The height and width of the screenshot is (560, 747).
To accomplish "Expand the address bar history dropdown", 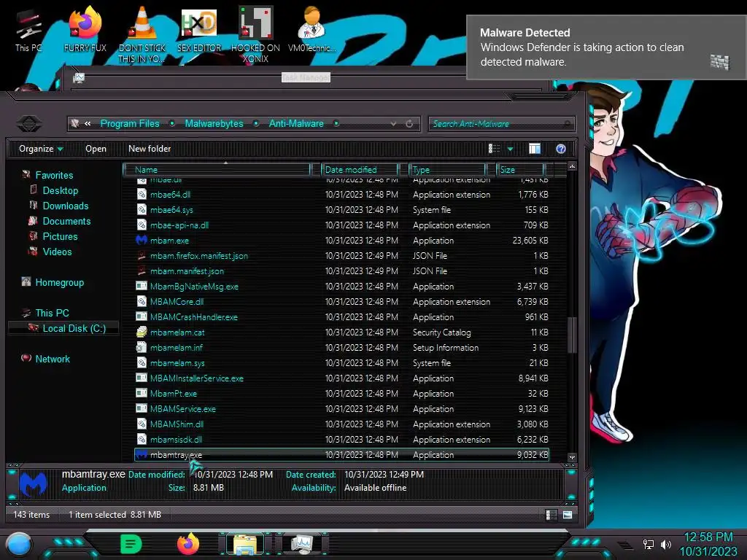I will pyautogui.click(x=393, y=124).
